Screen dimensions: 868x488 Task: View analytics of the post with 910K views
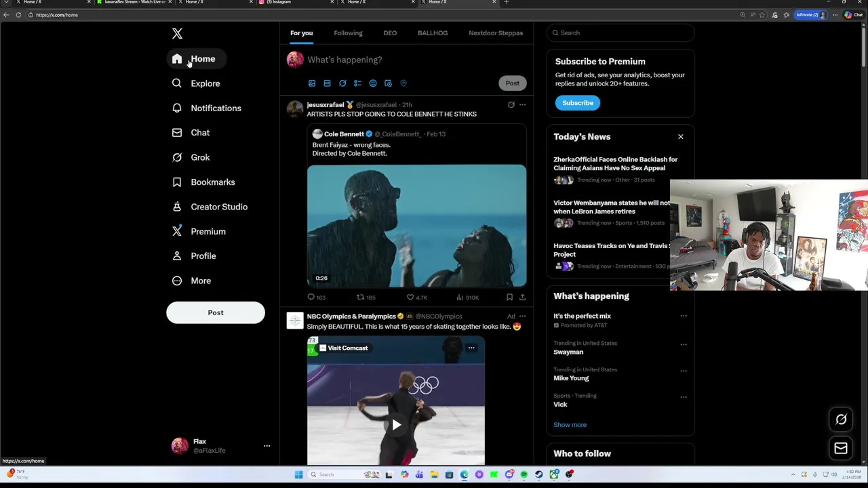point(467,297)
